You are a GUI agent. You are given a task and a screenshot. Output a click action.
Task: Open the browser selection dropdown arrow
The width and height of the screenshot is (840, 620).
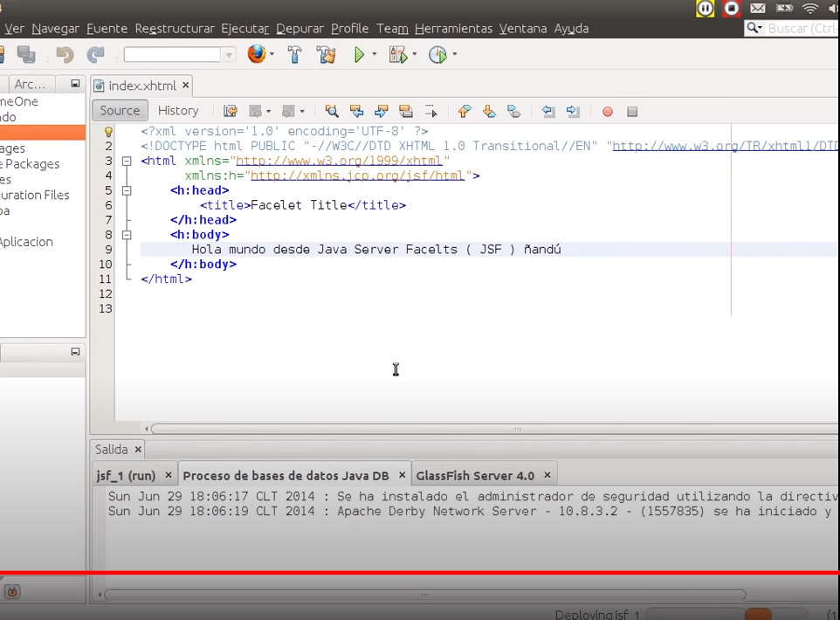[272, 54]
